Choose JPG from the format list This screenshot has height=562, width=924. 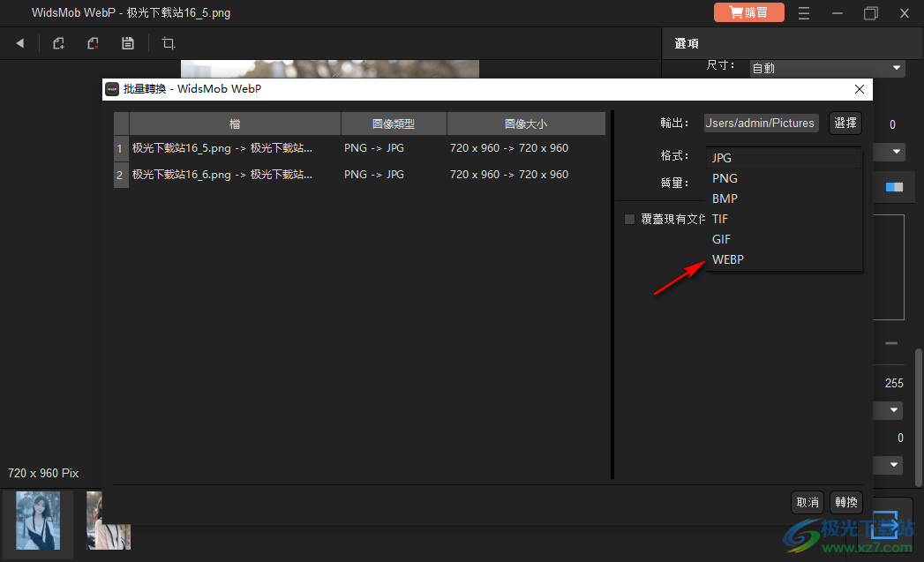pos(784,158)
